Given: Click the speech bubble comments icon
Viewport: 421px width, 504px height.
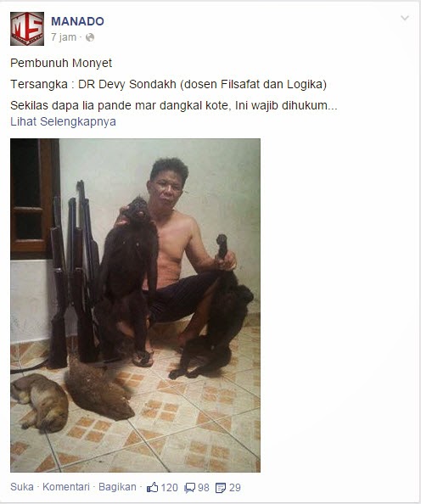Looking at the screenshot, I should pyautogui.click(x=190, y=488).
